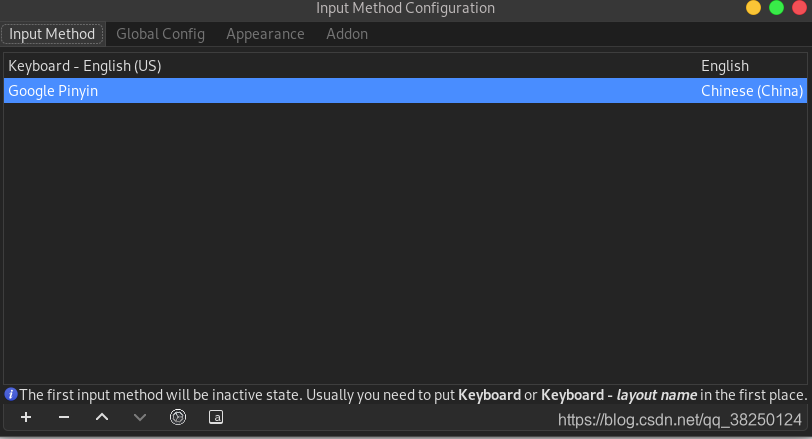Click the blue information icon
The image size is (812, 439).
point(11,395)
